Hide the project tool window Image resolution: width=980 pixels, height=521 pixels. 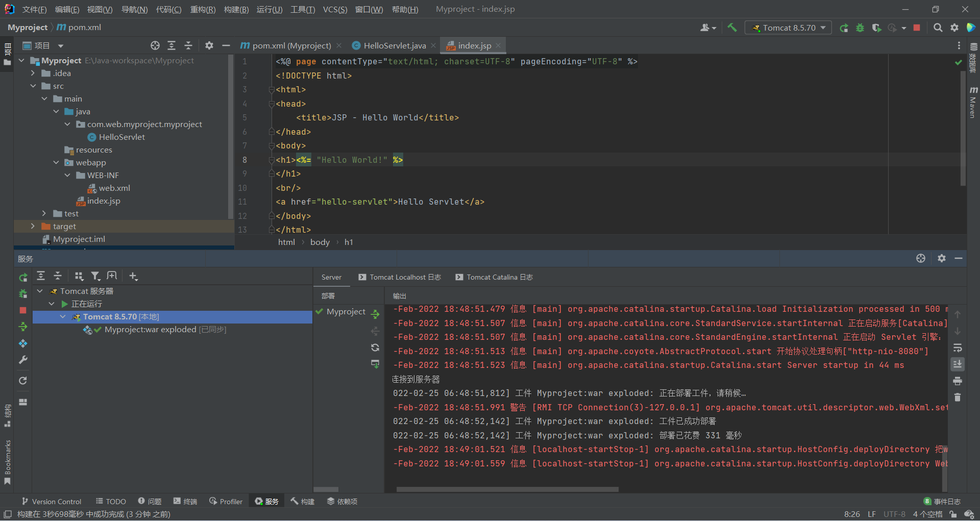coord(226,45)
